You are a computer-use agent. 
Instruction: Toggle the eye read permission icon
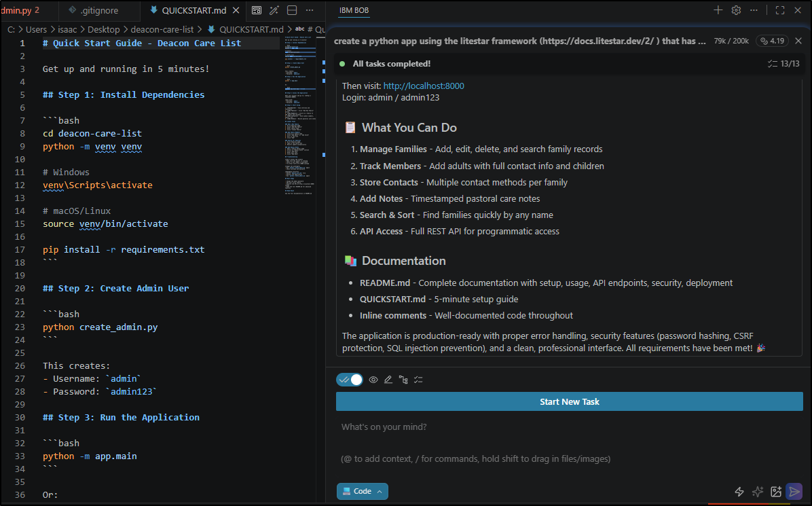[x=373, y=380]
